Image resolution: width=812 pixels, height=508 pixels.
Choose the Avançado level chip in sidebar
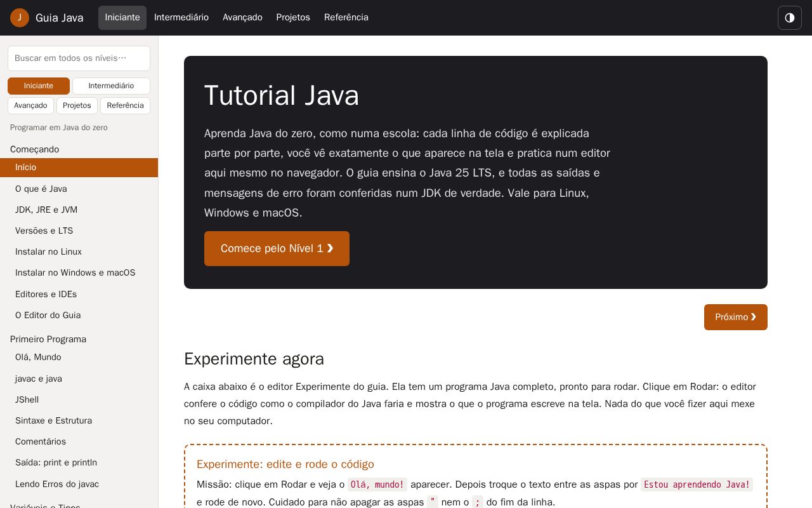pyautogui.click(x=30, y=105)
